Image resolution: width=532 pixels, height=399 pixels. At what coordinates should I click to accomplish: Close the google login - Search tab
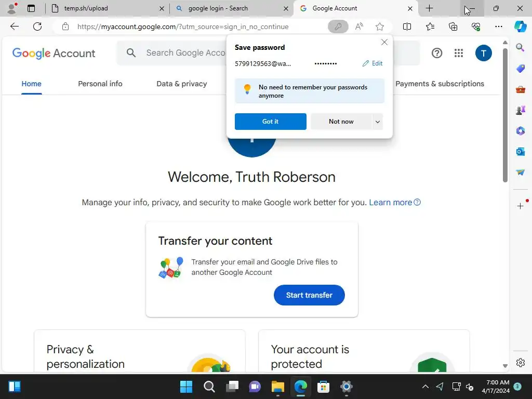[x=286, y=8]
